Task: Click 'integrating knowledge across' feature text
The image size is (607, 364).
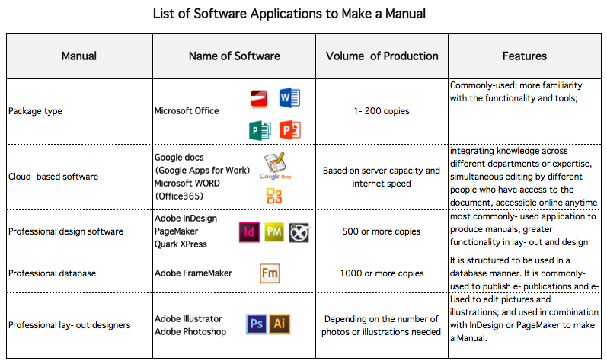Action: (x=509, y=151)
